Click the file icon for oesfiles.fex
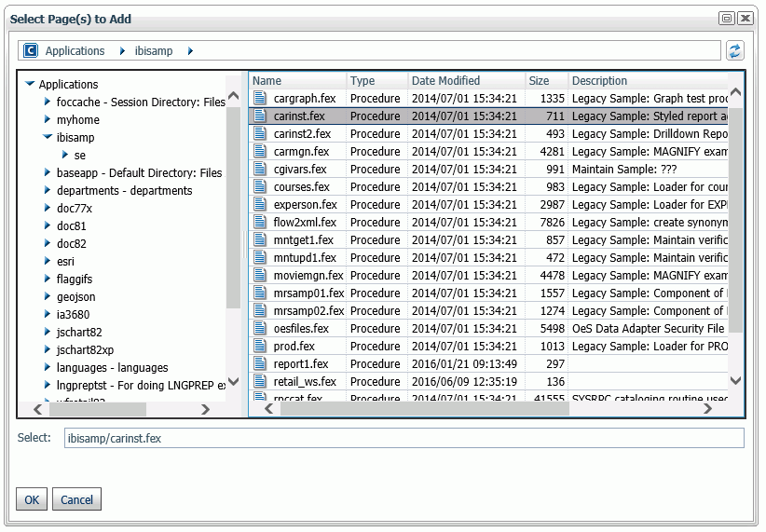This screenshot has height=532, width=766. tap(260, 328)
